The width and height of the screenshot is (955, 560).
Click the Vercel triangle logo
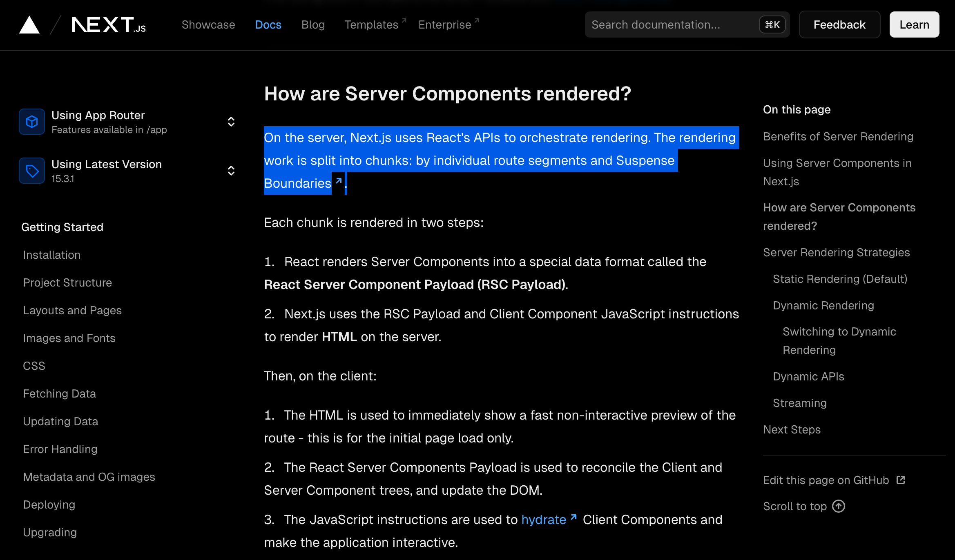(x=29, y=25)
